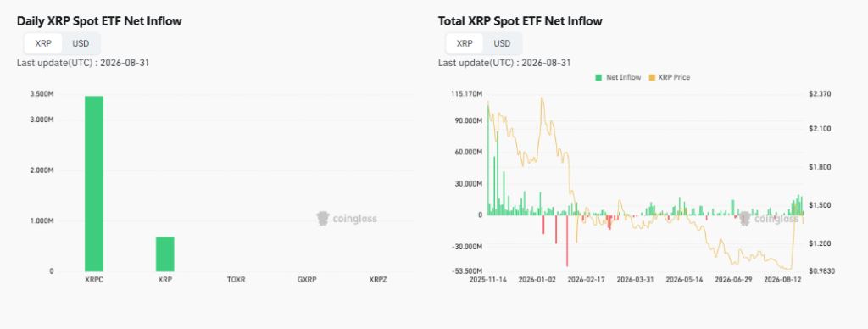Screen dimensions: 868x329
Task: Toggle the green Net Inflow legend marker
Action: point(598,77)
